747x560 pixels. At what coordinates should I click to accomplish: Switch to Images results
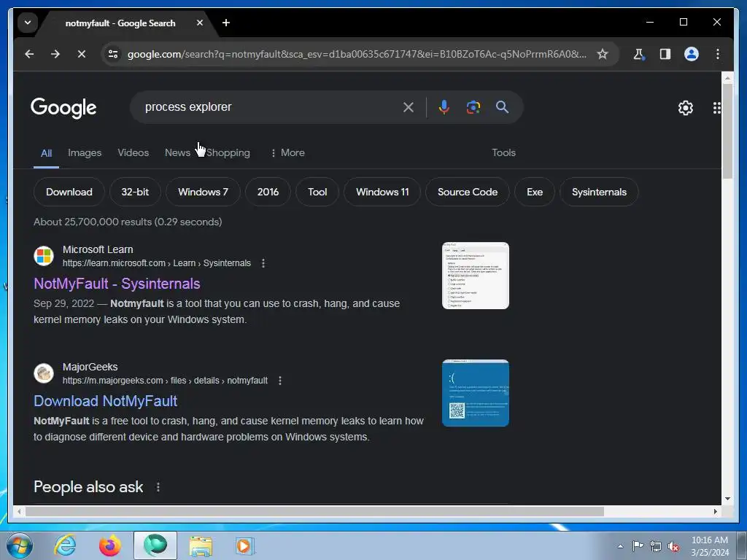(85, 153)
